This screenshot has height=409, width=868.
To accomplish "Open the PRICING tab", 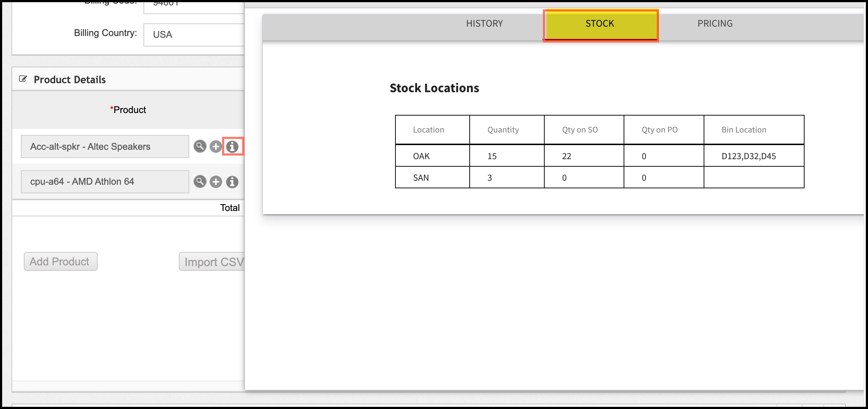I will [x=715, y=24].
